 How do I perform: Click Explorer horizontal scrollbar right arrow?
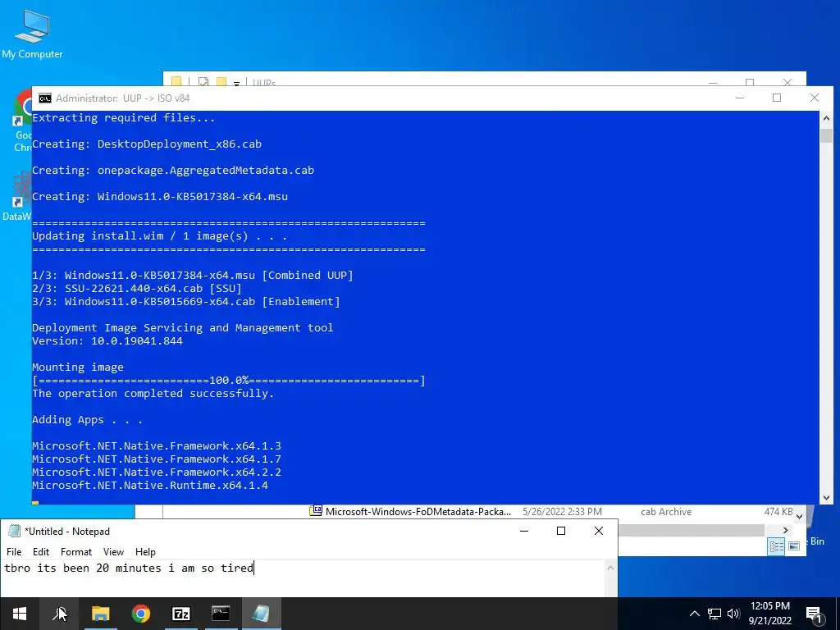coord(785,531)
